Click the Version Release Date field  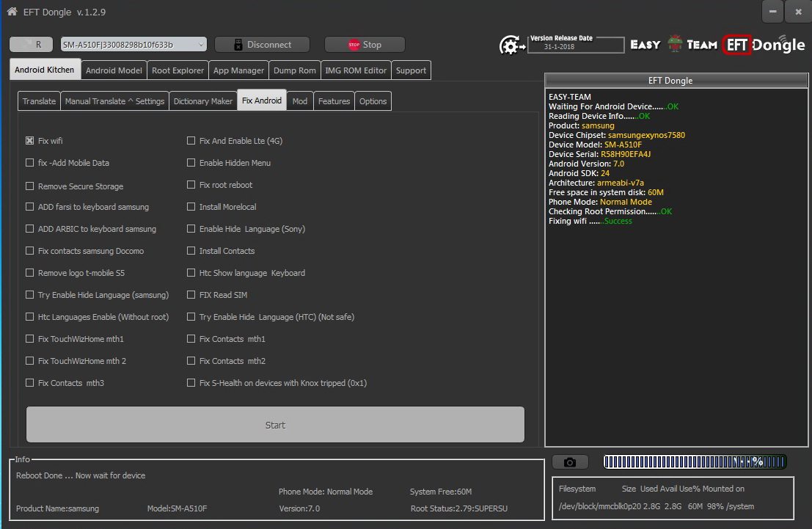point(576,45)
